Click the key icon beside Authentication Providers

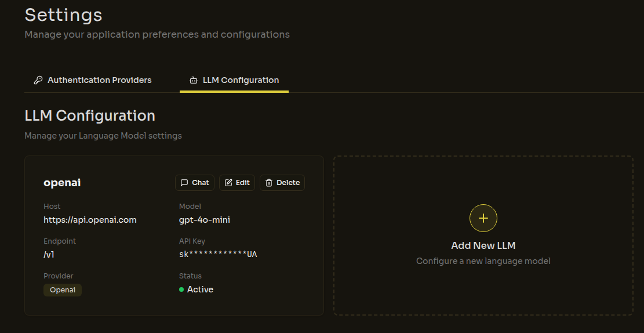[38, 80]
